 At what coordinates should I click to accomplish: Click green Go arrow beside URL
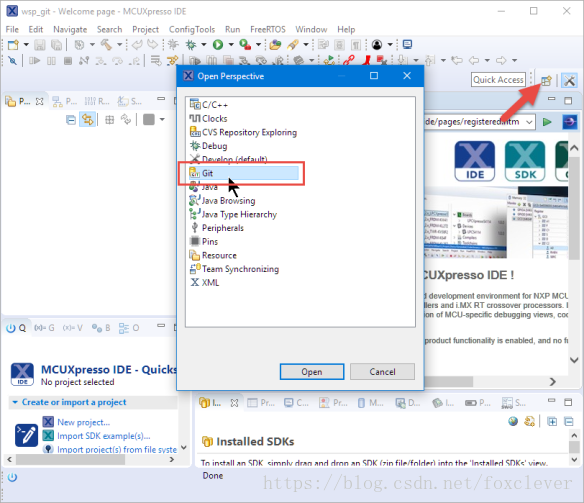tap(547, 122)
